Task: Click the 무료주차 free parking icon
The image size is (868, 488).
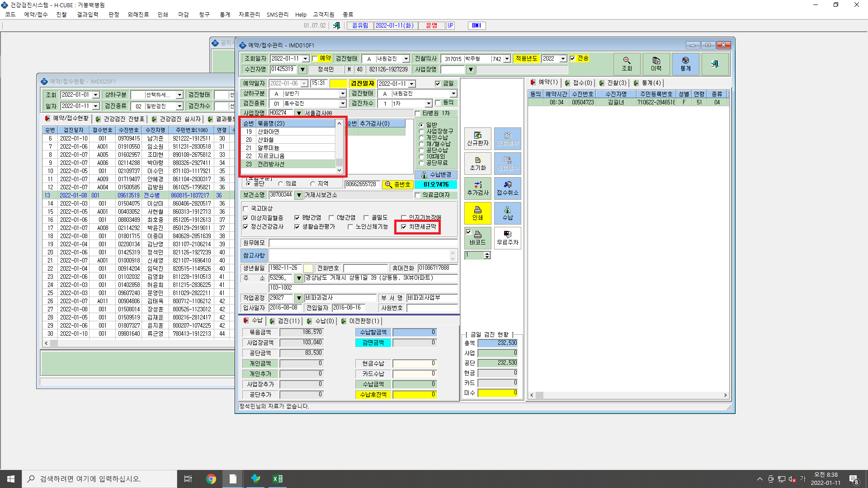Action: [507, 238]
